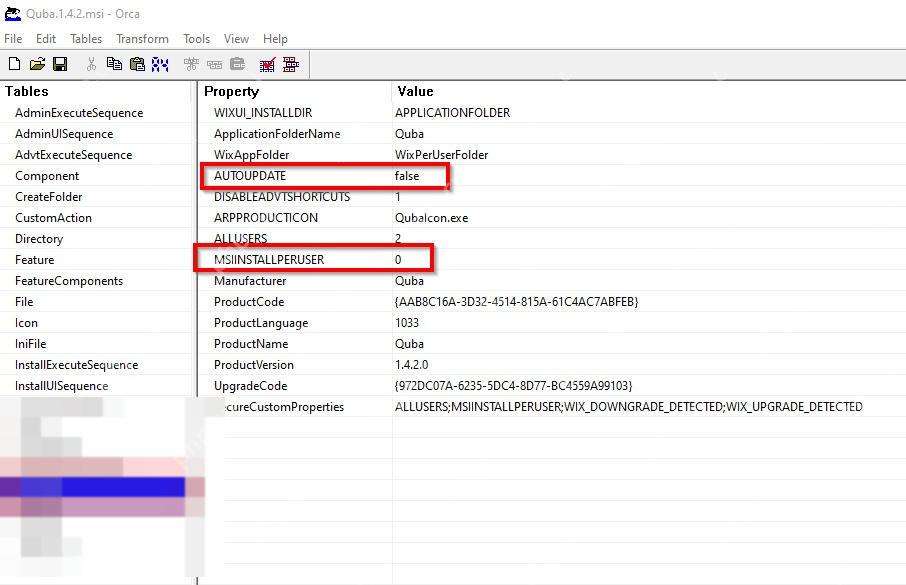Select the AdminExecuteSequence table
This screenshot has height=585, width=906.
tap(79, 113)
